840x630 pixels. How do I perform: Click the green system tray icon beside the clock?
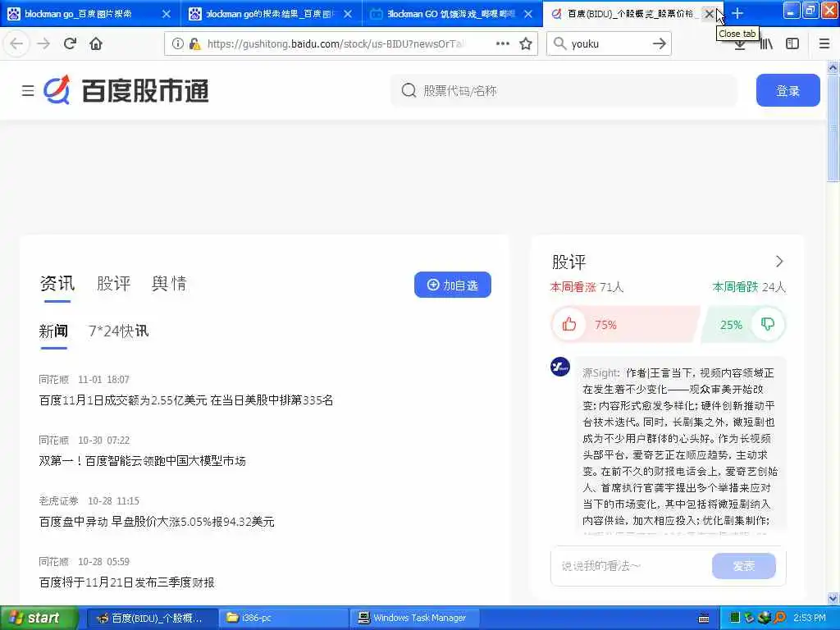click(735, 618)
